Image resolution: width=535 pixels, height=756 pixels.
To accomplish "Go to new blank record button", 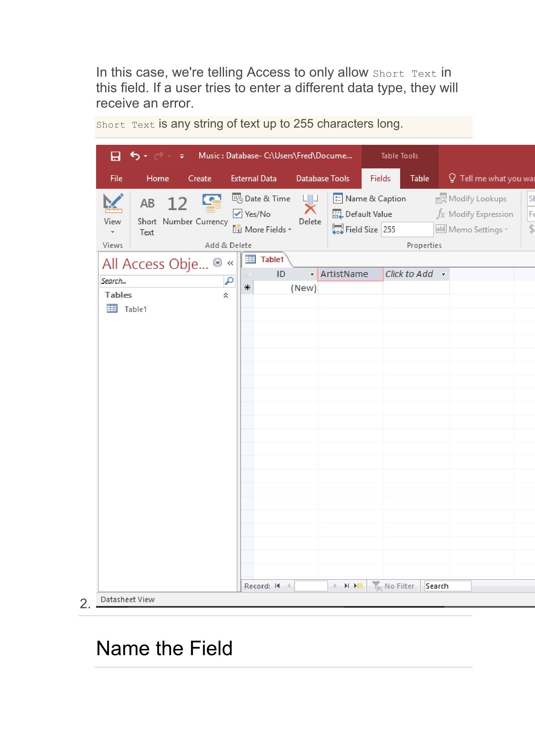I will point(358,586).
